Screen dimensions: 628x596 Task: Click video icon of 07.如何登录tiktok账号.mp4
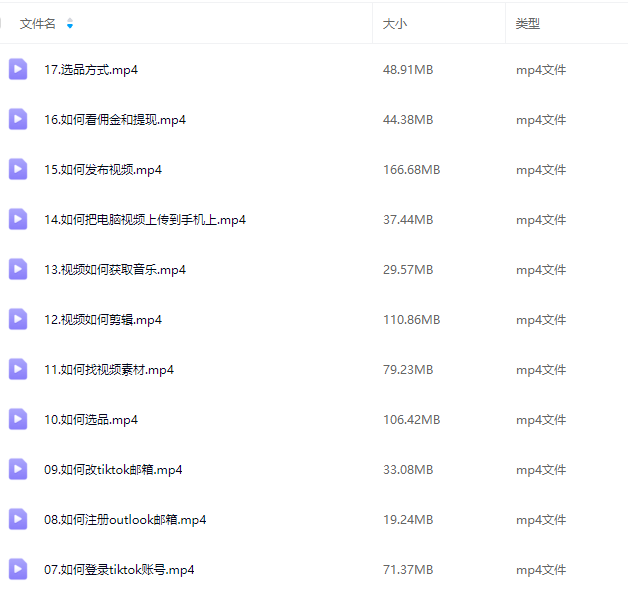[x=18, y=569]
